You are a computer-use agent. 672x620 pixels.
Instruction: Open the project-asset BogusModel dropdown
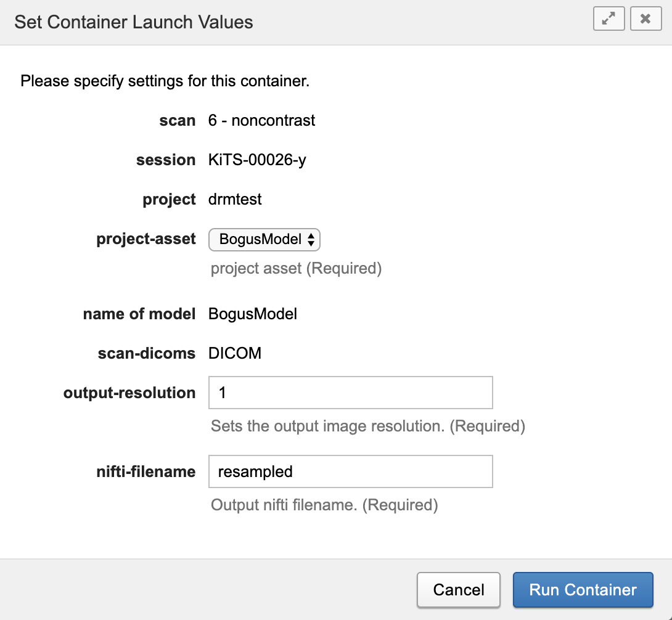click(x=264, y=239)
